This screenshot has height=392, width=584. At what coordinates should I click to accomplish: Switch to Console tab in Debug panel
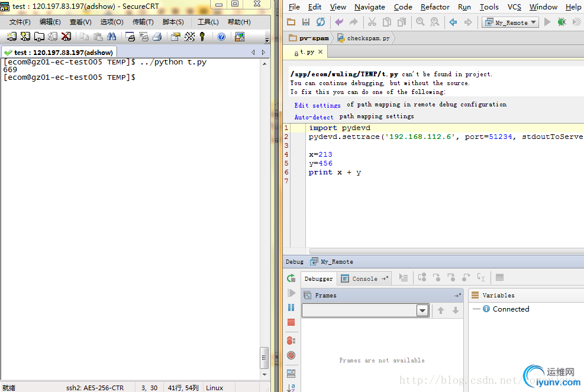[x=364, y=279]
